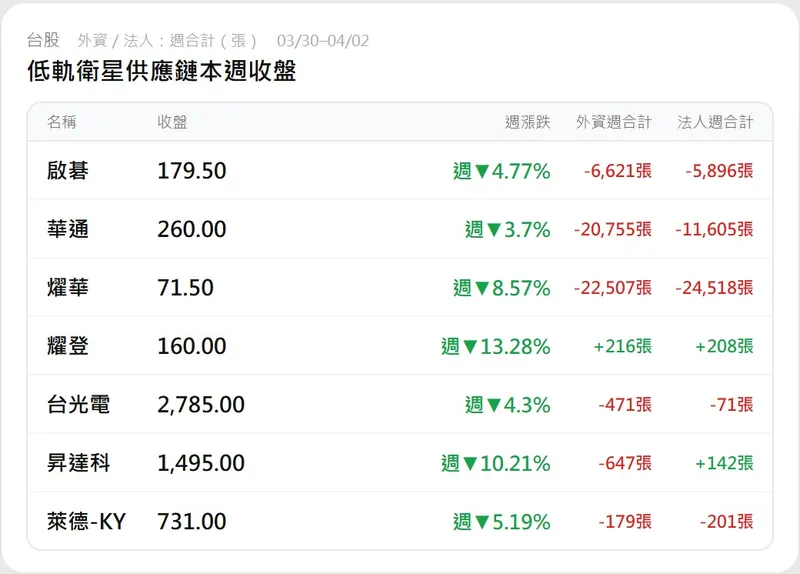Click 燿華 foreign net value -22,507張
Image resolution: width=800 pixels, height=574 pixels.
(x=612, y=288)
